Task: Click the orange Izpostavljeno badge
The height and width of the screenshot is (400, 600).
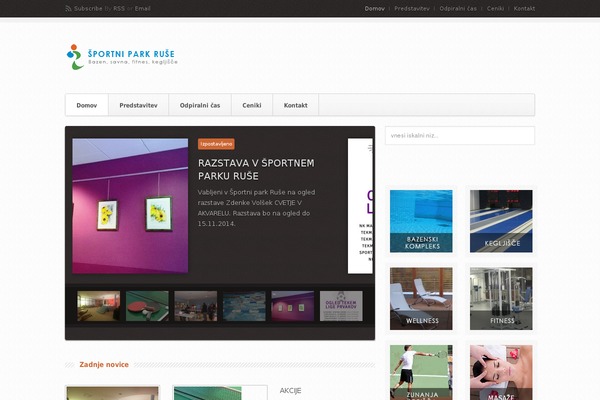Action: (x=216, y=144)
